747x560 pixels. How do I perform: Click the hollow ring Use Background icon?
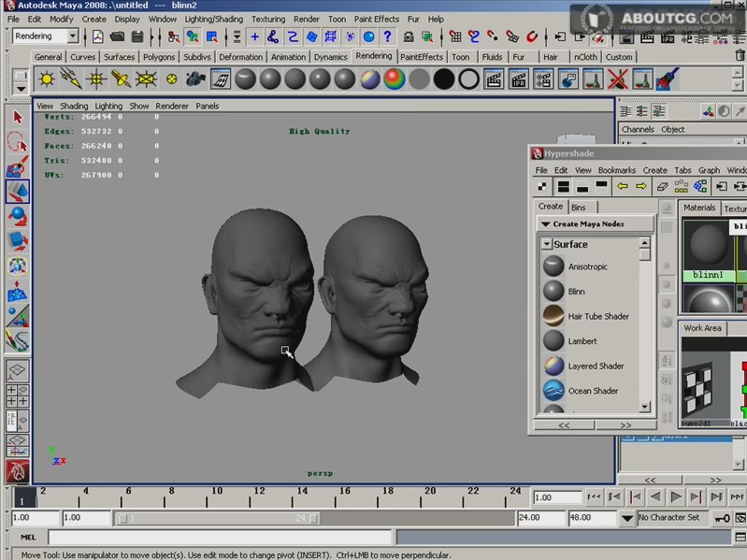pos(468,79)
